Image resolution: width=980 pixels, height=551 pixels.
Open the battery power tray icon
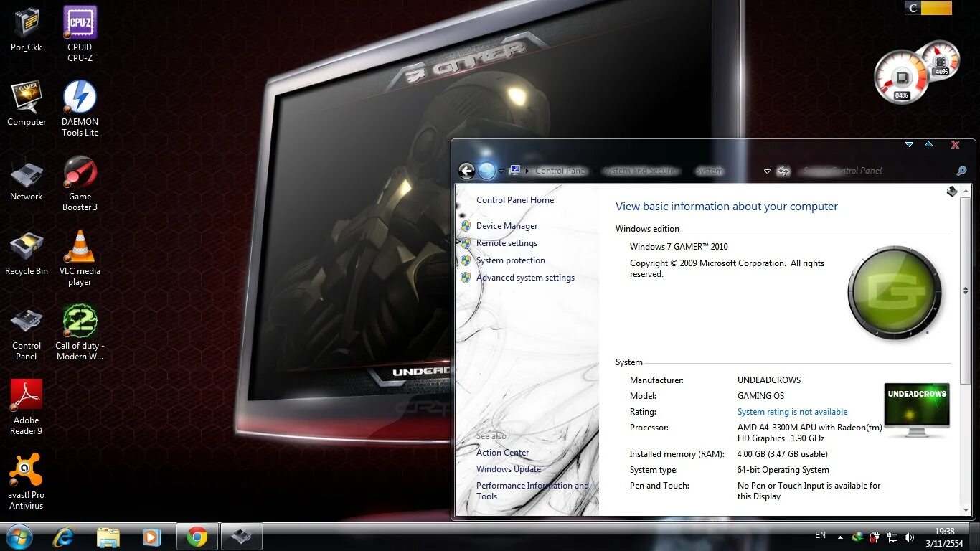(x=875, y=537)
